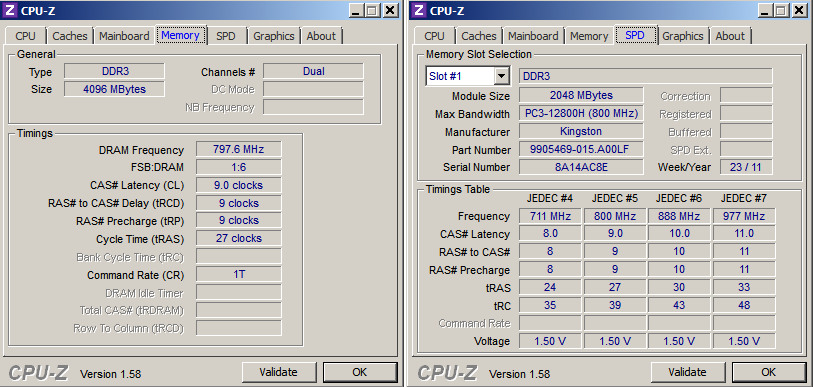The image size is (813, 387).
Task: Click tRC cell showing 39
Action: tap(615, 305)
